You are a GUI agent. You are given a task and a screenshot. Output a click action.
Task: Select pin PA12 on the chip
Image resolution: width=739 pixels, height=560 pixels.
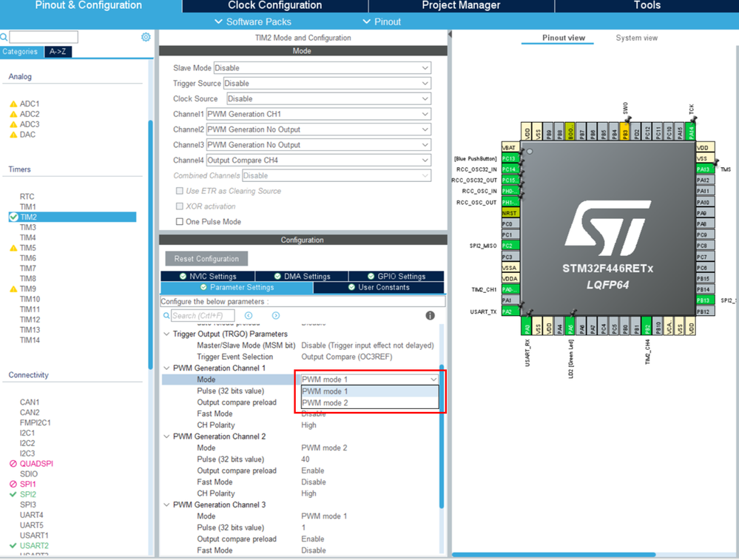point(705,180)
